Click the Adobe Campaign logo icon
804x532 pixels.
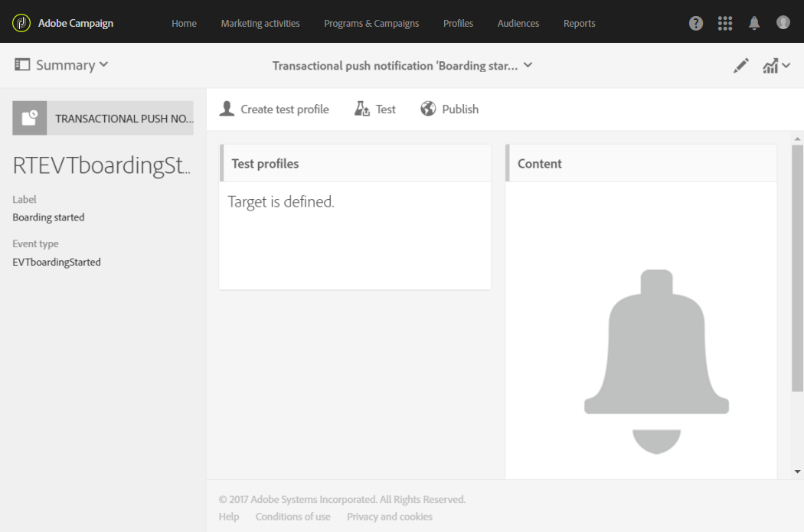click(x=21, y=23)
